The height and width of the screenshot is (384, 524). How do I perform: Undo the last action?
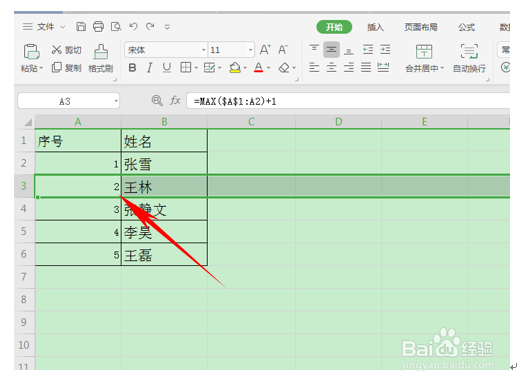pos(133,26)
